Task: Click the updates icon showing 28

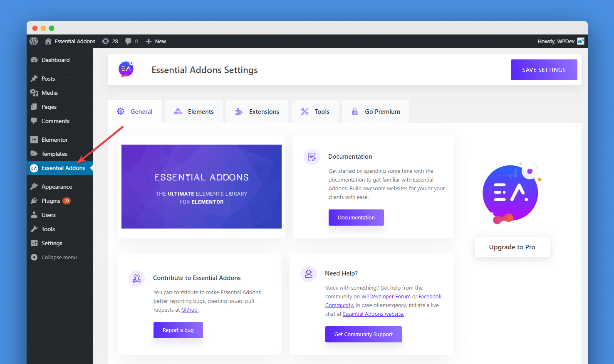Action: (106, 41)
